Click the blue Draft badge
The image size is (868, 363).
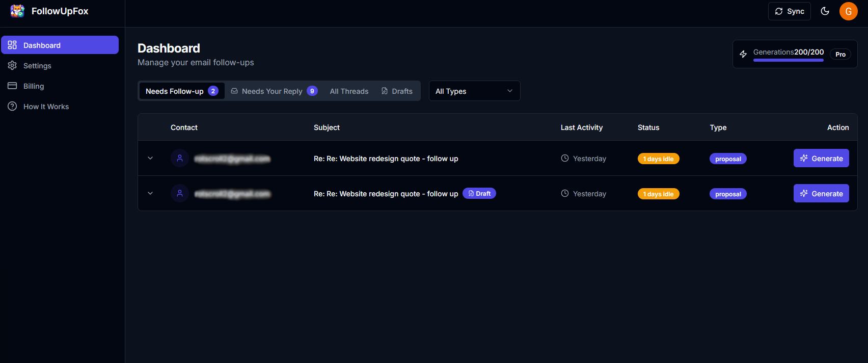(x=479, y=194)
